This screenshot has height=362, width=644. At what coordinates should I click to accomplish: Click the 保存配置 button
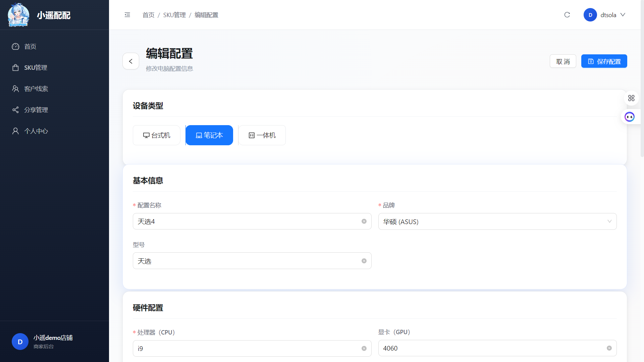(x=604, y=61)
